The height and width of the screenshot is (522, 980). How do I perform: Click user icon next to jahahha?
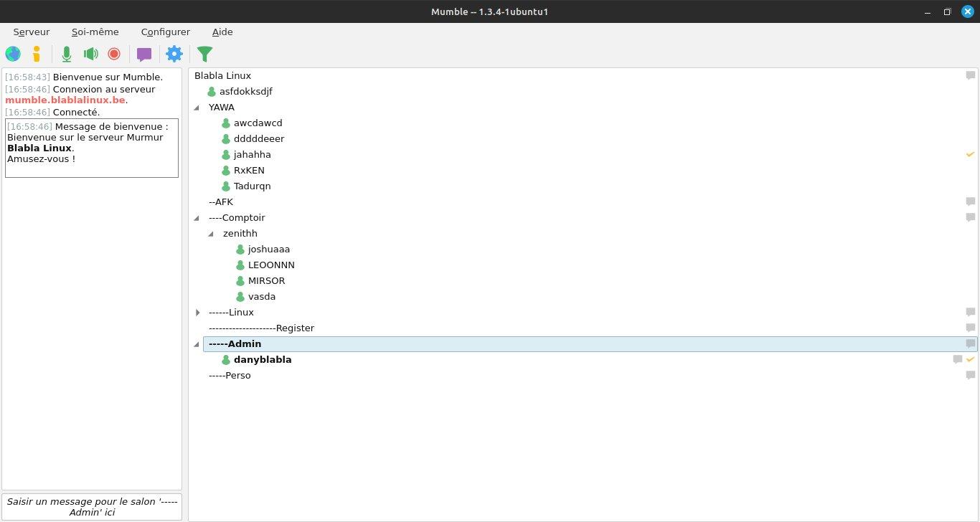tap(226, 155)
